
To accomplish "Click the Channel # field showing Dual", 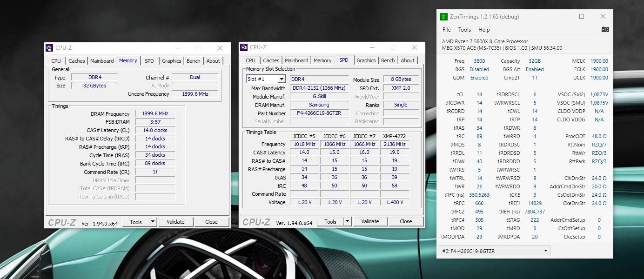I will point(195,77).
